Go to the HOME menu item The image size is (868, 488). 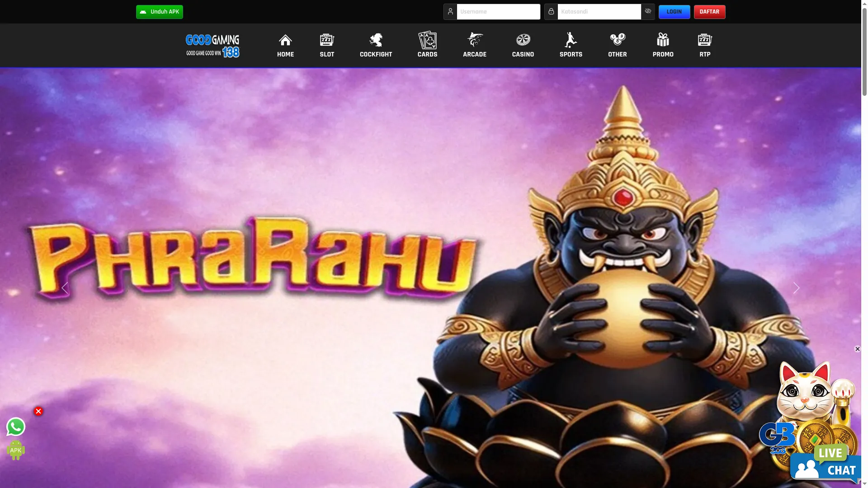tap(285, 45)
